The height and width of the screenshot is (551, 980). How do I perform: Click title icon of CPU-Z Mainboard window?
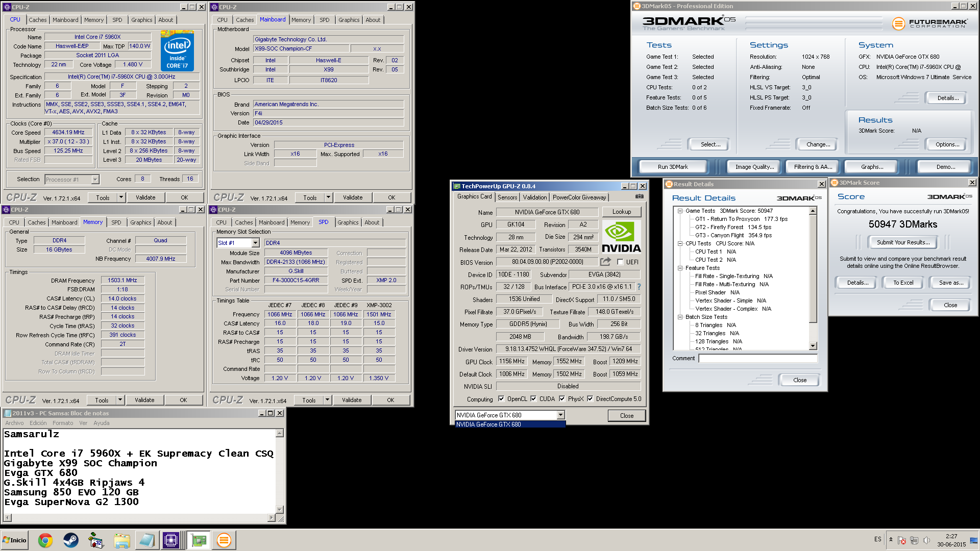click(214, 7)
